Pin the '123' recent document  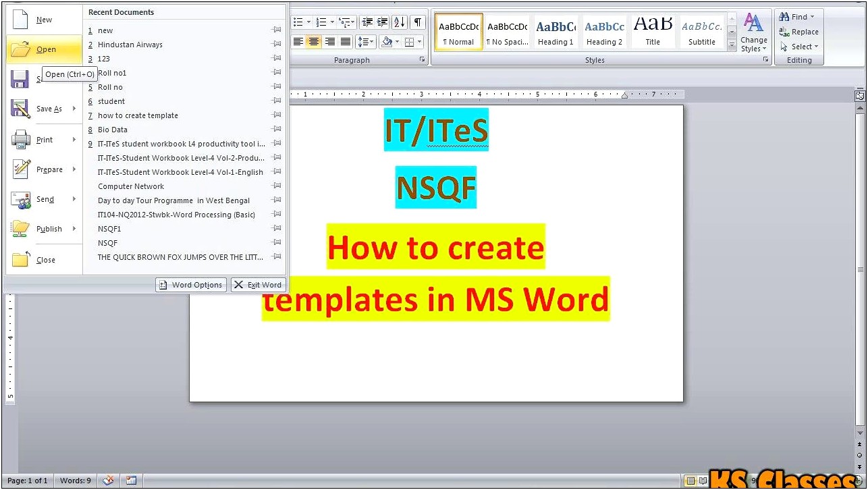(276, 59)
